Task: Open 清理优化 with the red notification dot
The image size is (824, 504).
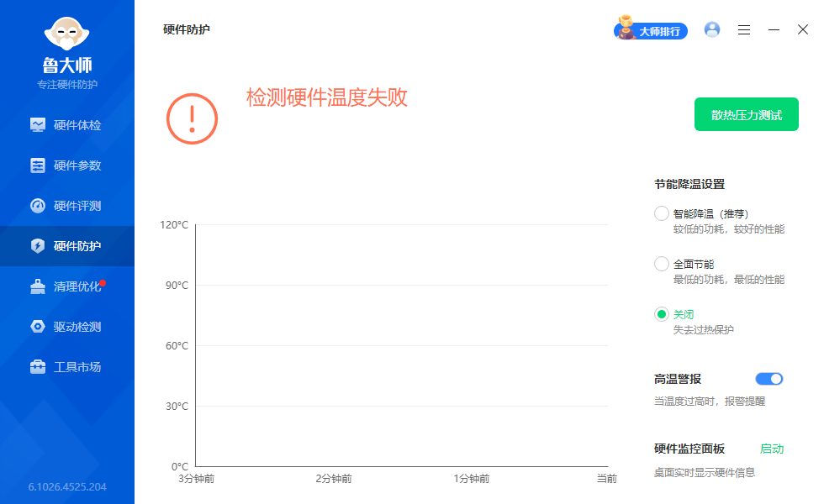Action: (x=67, y=286)
